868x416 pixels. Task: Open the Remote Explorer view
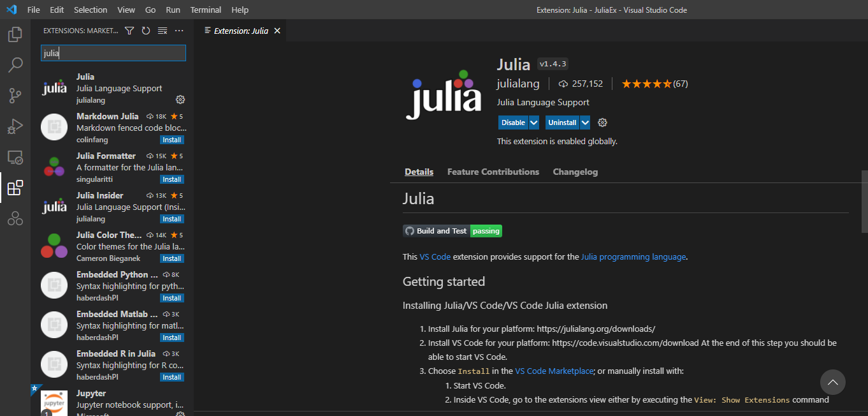click(15, 157)
